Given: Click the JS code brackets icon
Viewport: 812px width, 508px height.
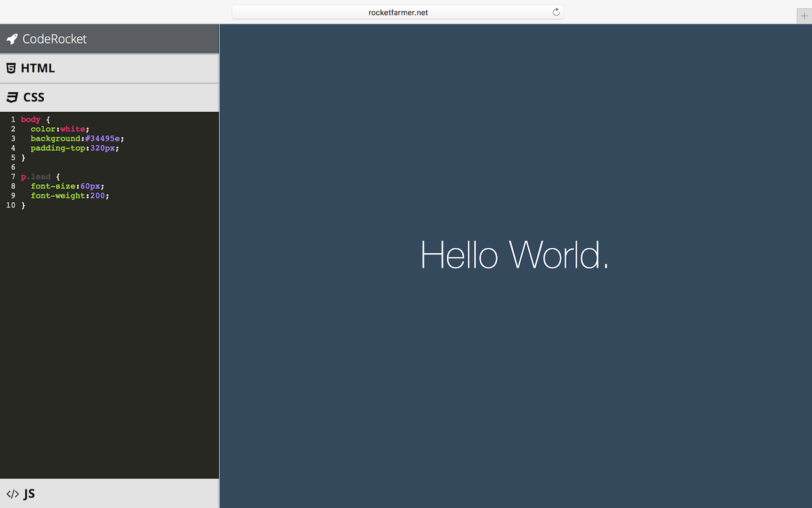Looking at the screenshot, I should 13,494.
